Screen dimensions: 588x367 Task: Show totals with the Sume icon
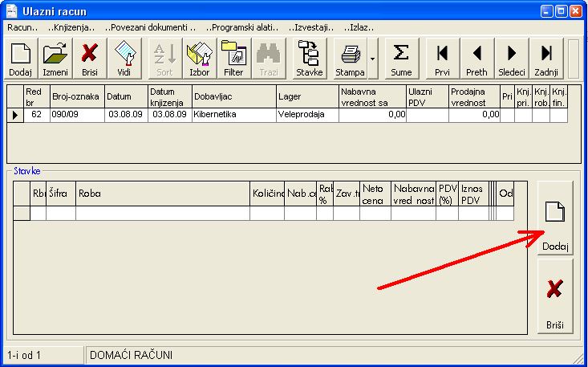[401, 59]
